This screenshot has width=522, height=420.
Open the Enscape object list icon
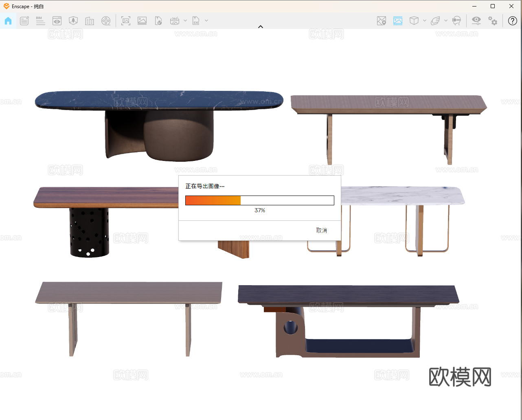click(24, 21)
